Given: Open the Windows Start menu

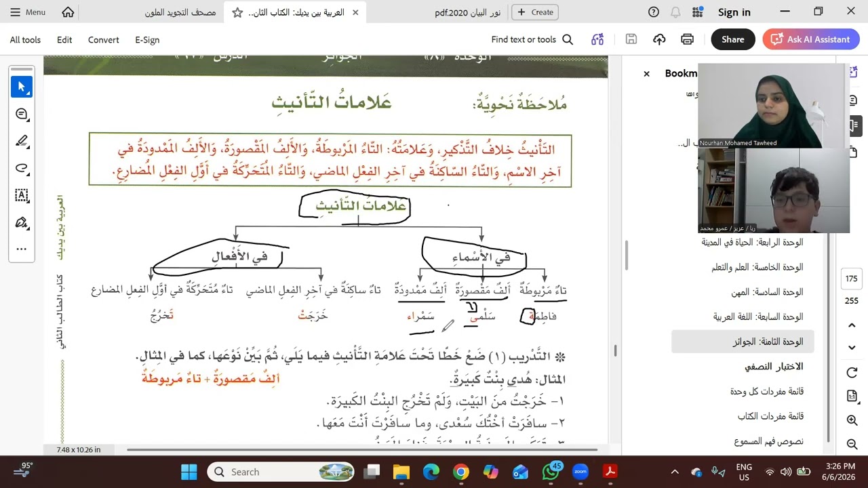Looking at the screenshot, I should [189, 472].
